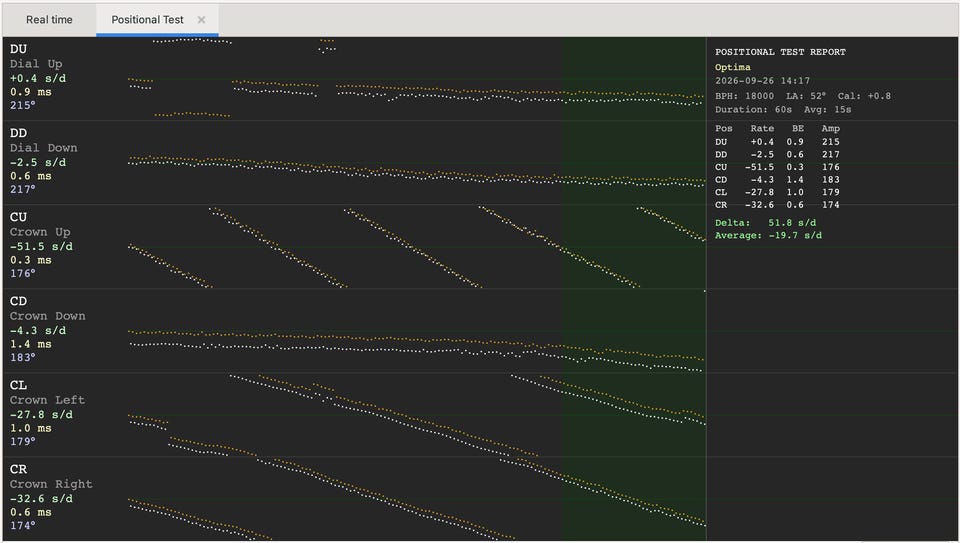Click the 183° amplitude reading
Viewport: 960px width, 543px height.
pyautogui.click(x=23, y=357)
